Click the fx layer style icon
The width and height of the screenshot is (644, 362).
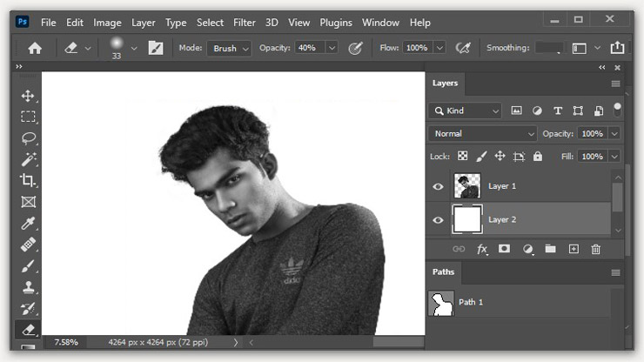click(x=482, y=249)
